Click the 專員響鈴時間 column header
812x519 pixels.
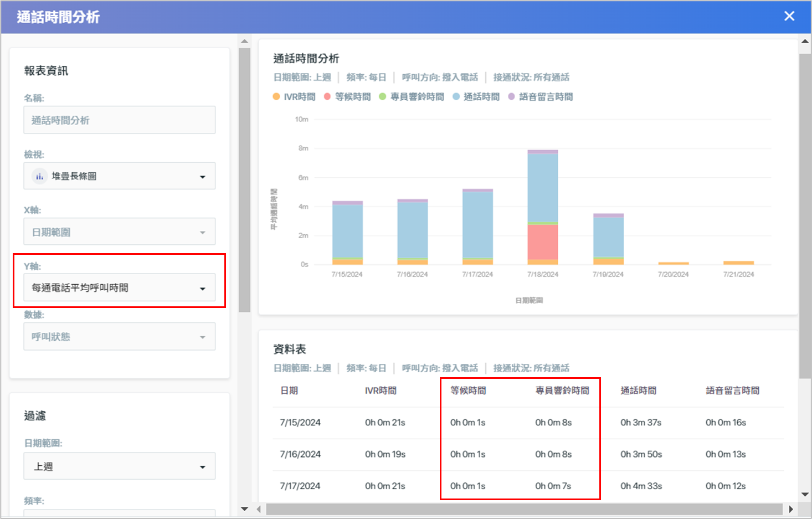[x=562, y=390]
